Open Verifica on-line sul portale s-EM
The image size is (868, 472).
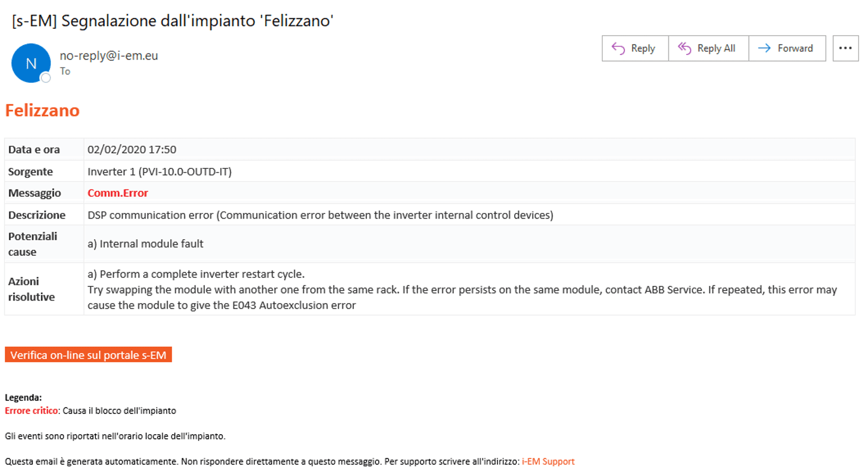(88, 355)
